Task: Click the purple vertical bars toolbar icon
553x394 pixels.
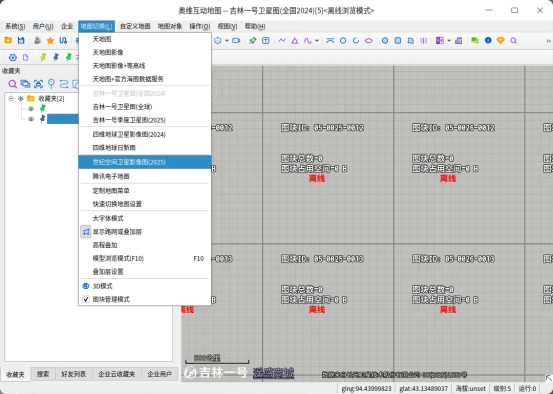Action: (424, 41)
